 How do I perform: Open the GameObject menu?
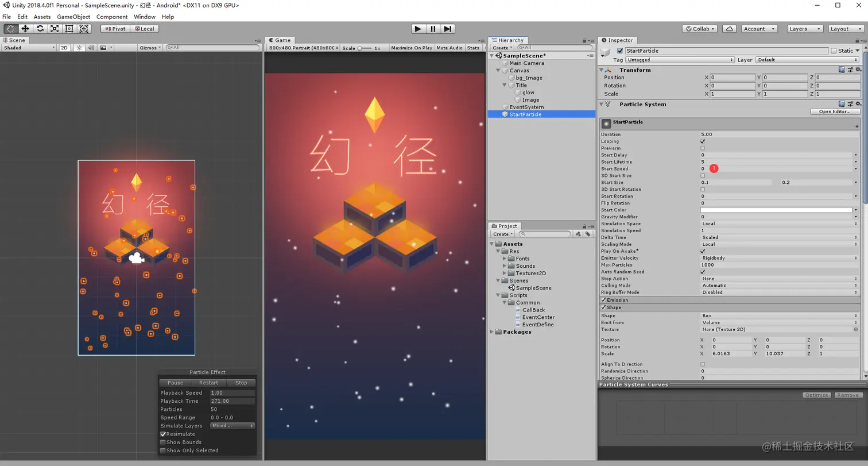(73, 17)
